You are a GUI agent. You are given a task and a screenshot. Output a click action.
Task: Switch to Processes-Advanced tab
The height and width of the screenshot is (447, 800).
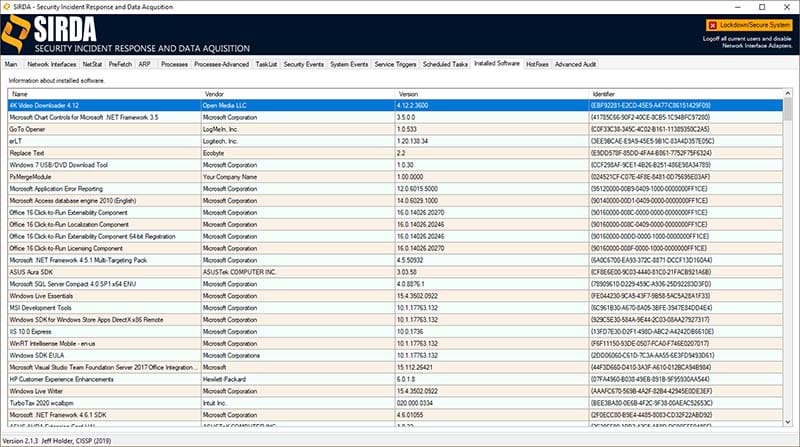[221, 64]
